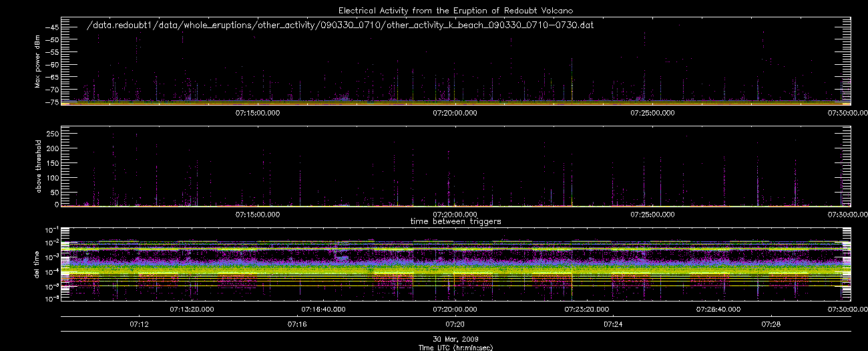Screen dimensions: 868x351
Task: Click the 10^-2 tick on del time axis
Action: click(x=51, y=242)
